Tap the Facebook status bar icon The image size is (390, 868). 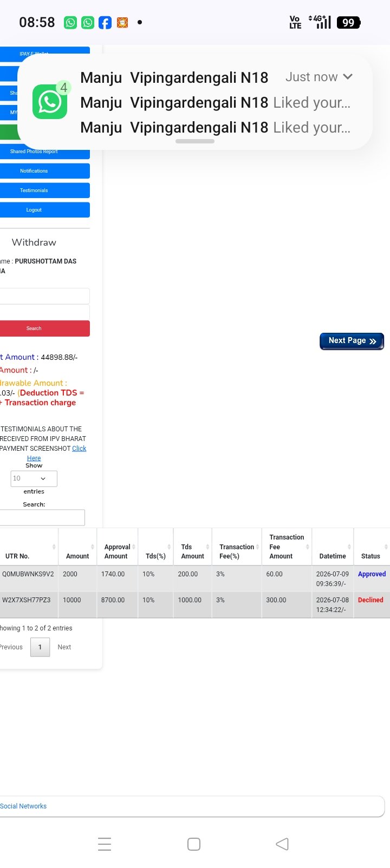coord(105,22)
